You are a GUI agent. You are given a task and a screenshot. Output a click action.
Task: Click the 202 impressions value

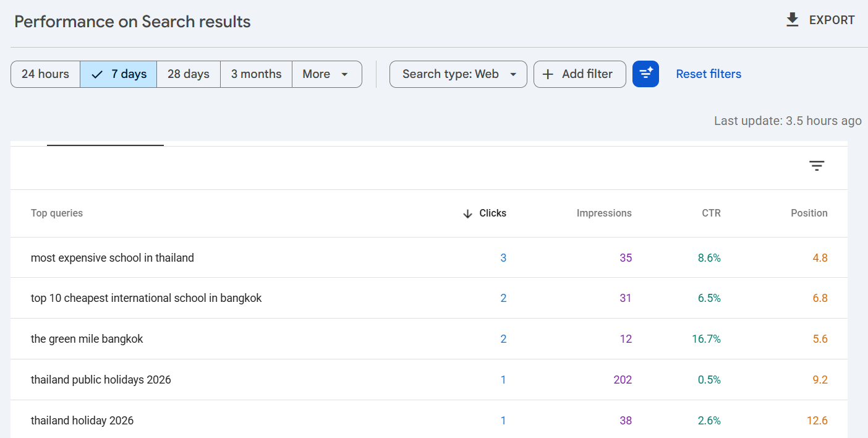(623, 380)
